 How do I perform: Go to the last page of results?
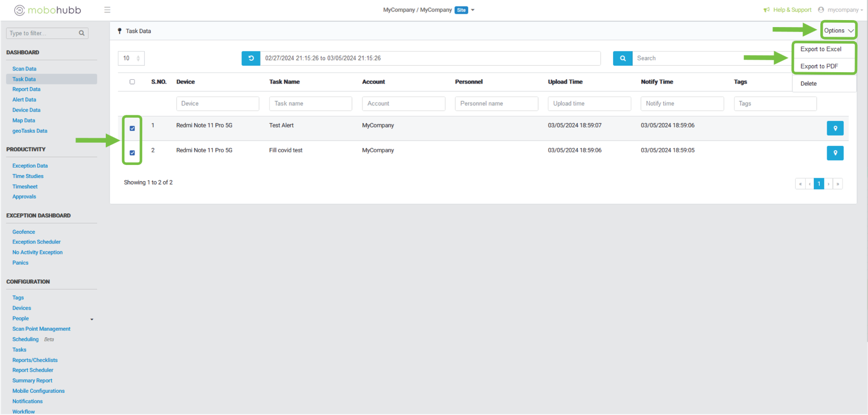click(838, 184)
